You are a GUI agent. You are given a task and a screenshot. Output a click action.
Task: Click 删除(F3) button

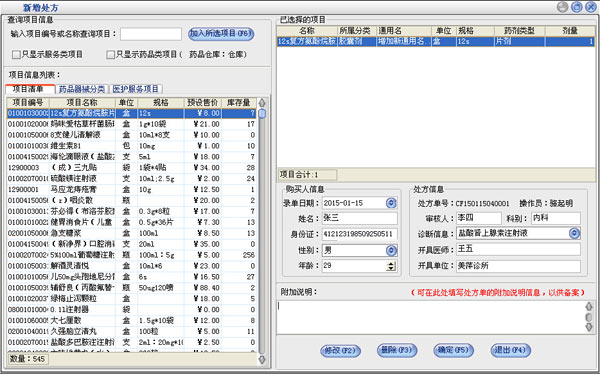[397, 351]
